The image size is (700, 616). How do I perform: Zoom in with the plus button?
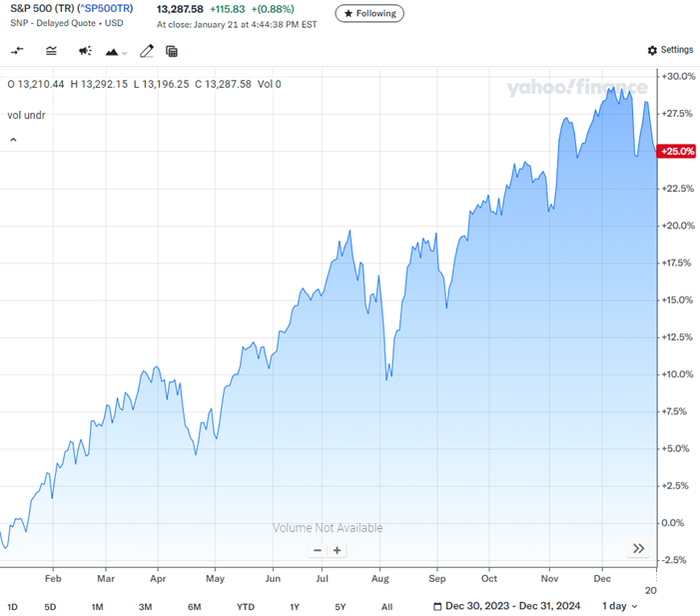[338, 550]
